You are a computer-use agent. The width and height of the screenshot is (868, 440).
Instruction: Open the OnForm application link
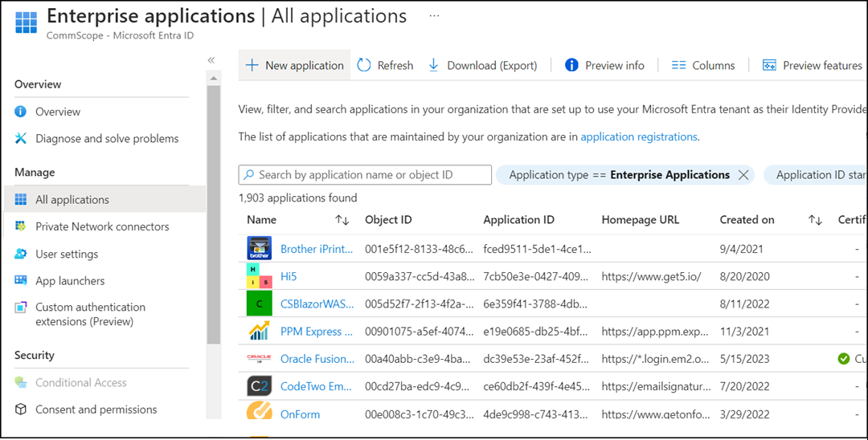[x=300, y=414]
